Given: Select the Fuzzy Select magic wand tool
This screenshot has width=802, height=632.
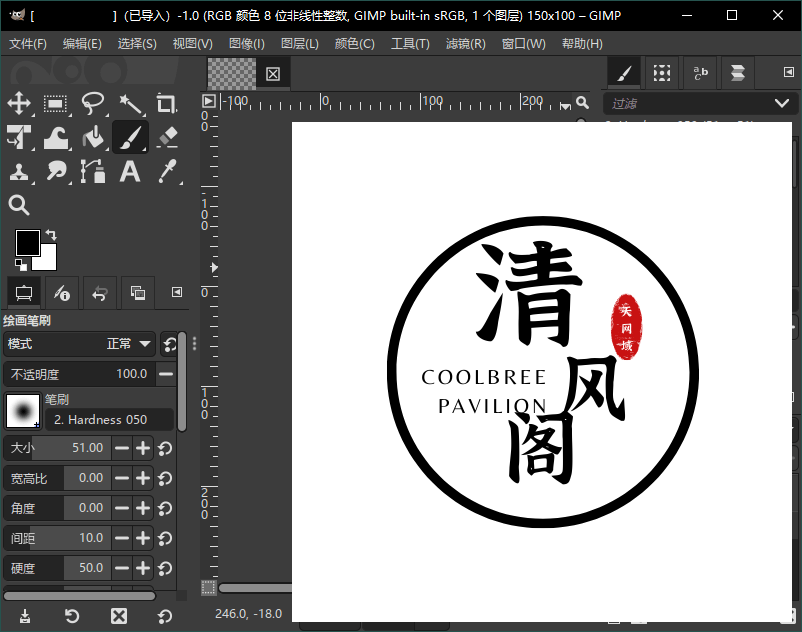Looking at the screenshot, I should pos(130,104).
